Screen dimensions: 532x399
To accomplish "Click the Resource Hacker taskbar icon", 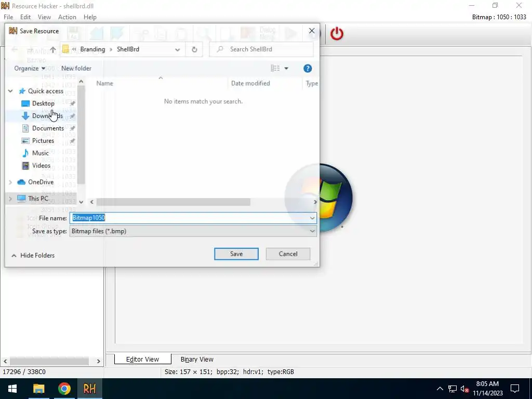I will (89, 389).
